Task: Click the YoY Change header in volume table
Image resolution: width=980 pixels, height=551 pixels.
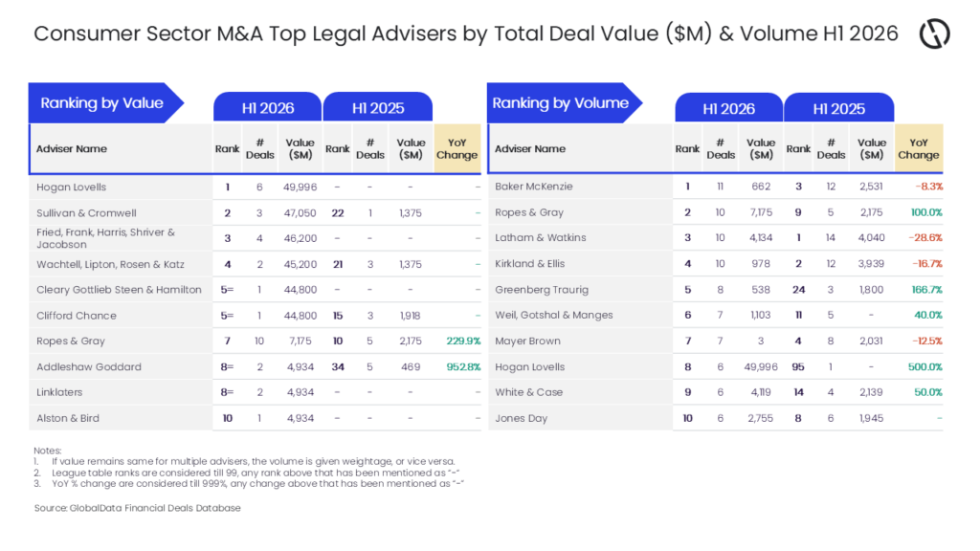Action: coord(918,148)
